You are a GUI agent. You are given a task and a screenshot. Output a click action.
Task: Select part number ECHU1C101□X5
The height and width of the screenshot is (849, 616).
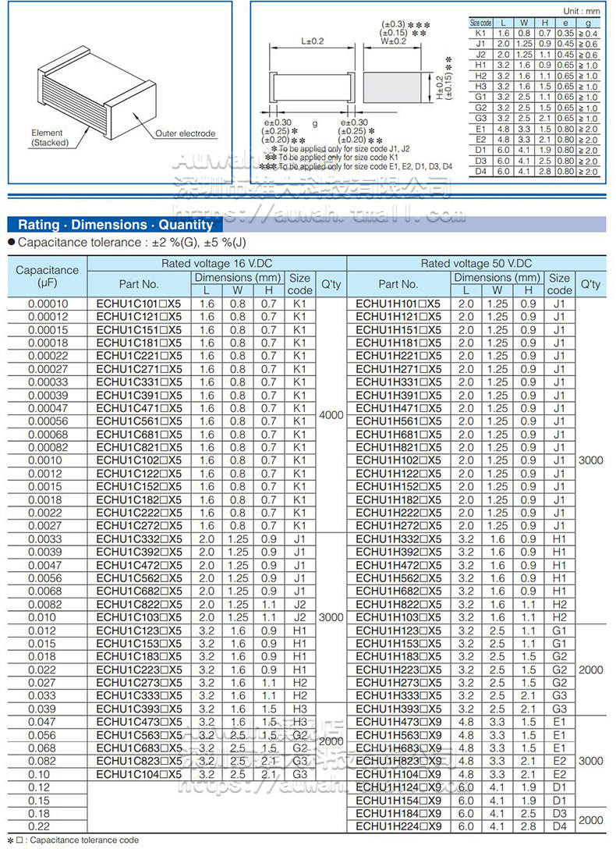(139, 304)
